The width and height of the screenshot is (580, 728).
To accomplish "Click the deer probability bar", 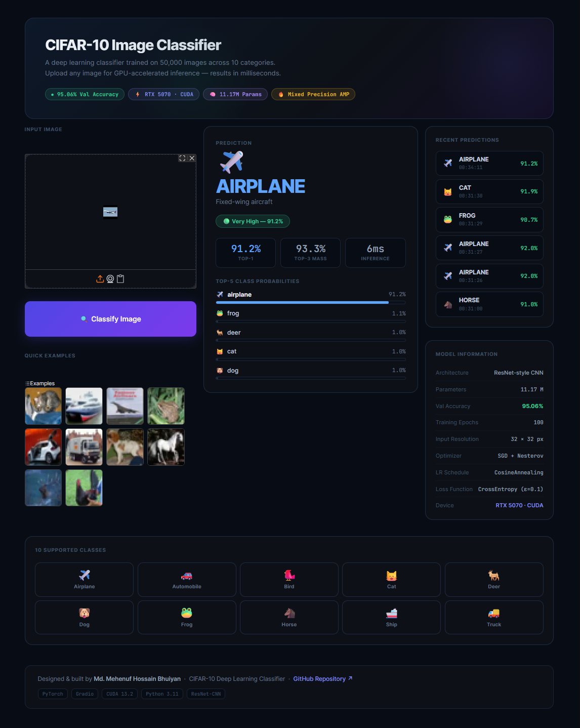I will pyautogui.click(x=311, y=340).
